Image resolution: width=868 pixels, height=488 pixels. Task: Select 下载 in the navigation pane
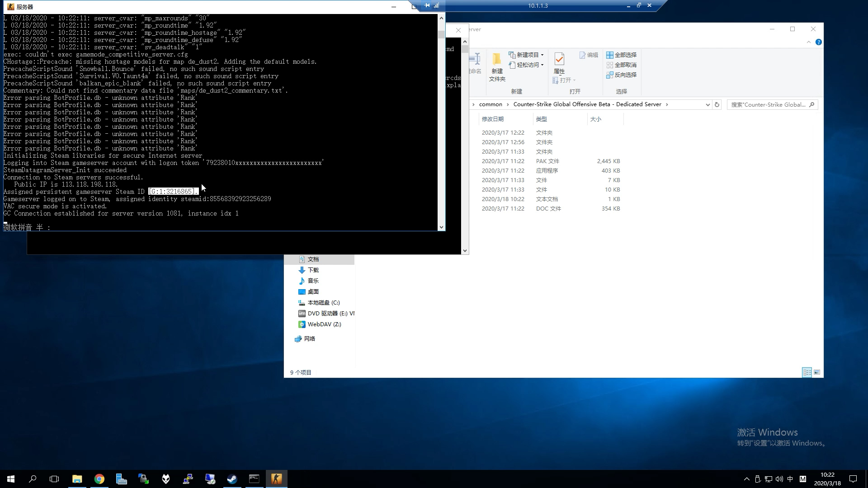click(313, 270)
